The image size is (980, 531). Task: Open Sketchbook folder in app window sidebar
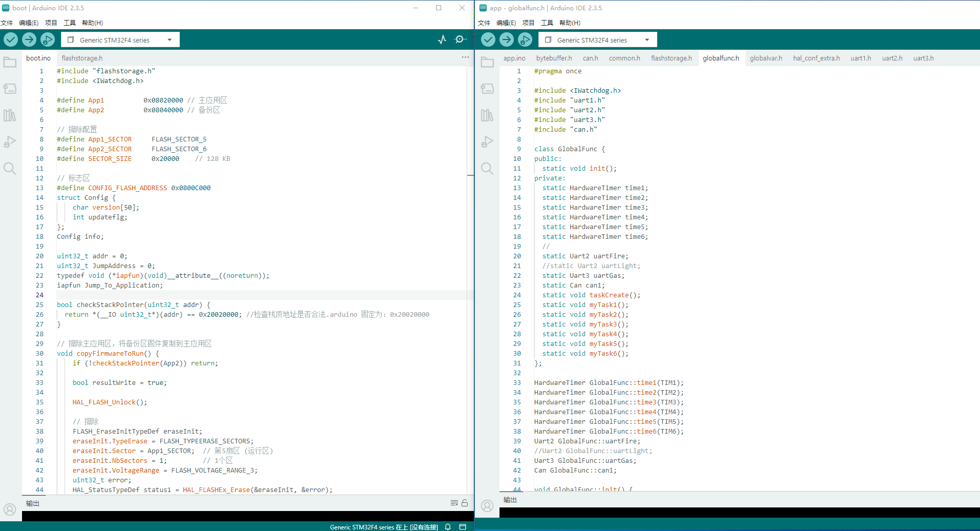click(487, 63)
